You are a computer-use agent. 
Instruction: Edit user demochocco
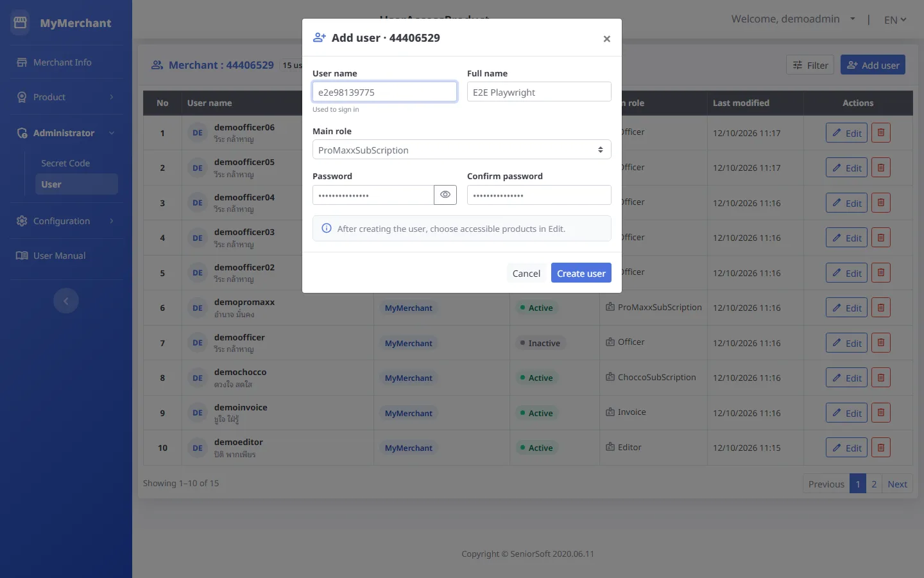[847, 378]
